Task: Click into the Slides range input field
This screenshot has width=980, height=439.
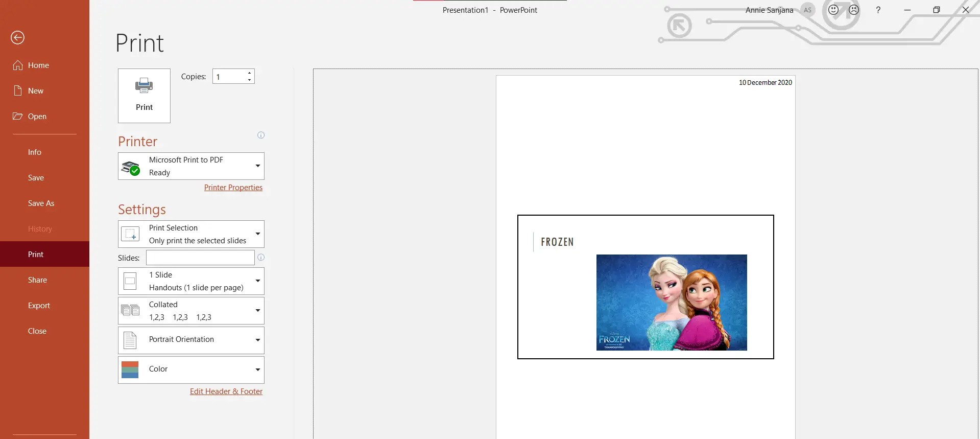Action: (200, 258)
